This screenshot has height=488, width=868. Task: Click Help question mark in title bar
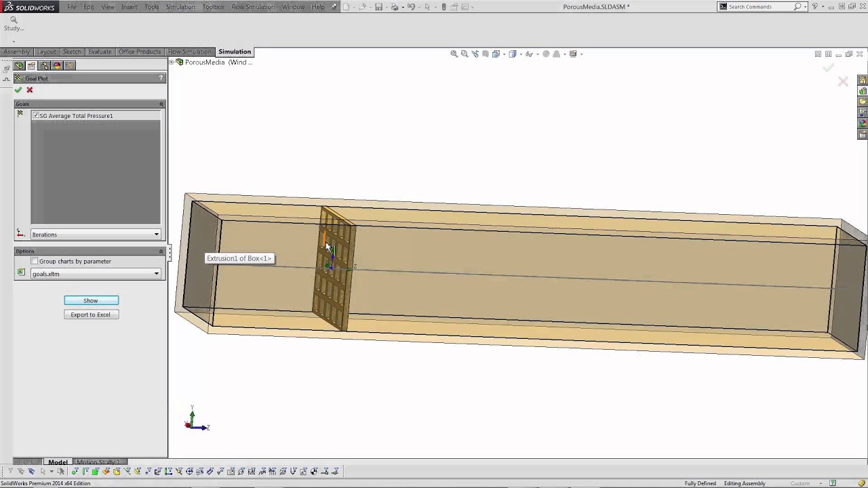tap(814, 7)
